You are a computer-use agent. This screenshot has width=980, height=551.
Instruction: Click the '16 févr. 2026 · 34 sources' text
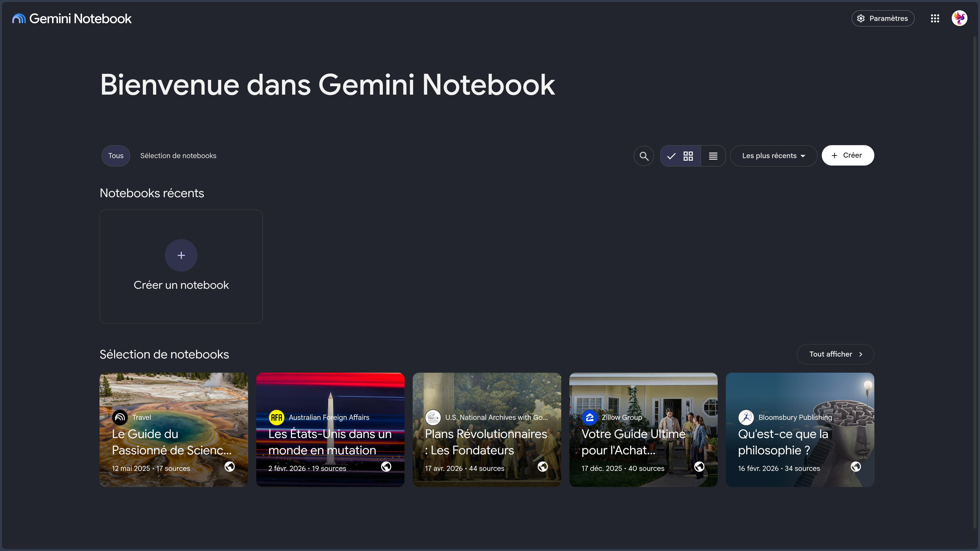coord(779,469)
